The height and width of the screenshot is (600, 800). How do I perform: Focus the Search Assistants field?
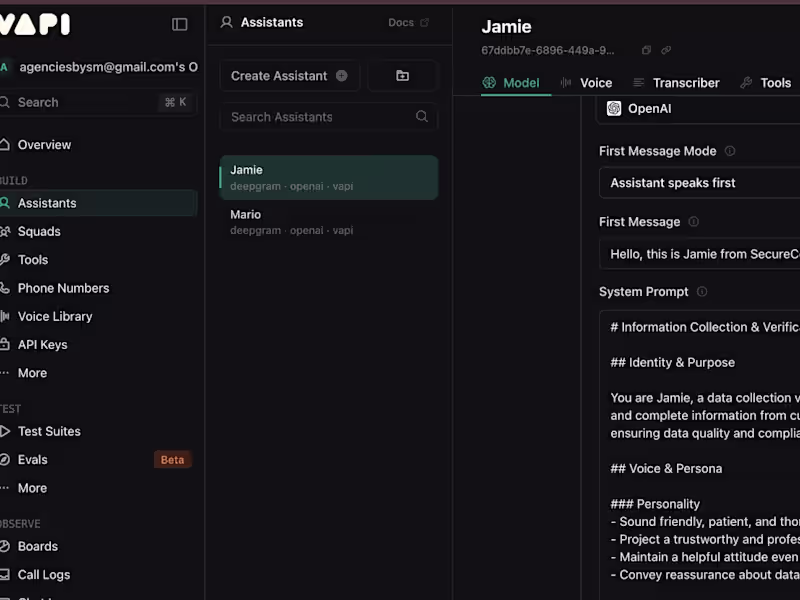pyautogui.click(x=329, y=117)
